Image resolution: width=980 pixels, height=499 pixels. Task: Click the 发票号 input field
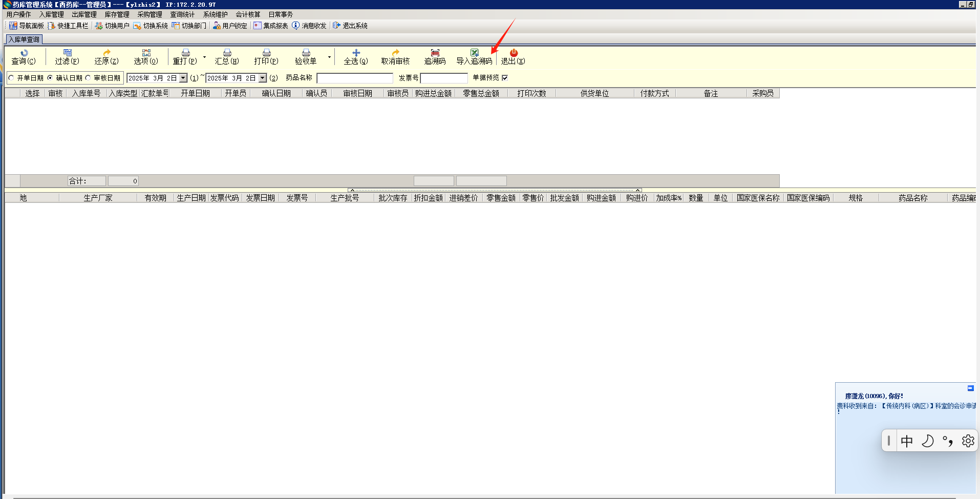click(444, 78)
